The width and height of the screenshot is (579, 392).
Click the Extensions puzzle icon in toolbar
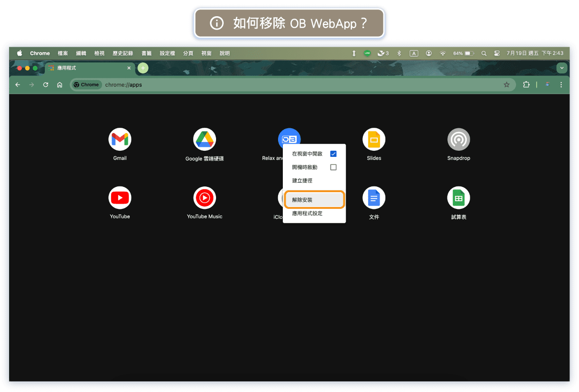526,84
